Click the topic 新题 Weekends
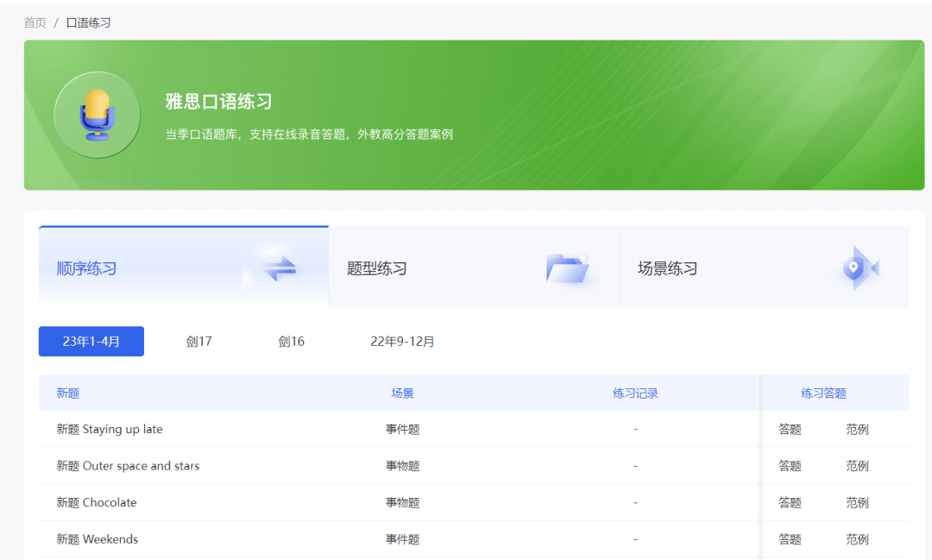 [x=97, y=539]
